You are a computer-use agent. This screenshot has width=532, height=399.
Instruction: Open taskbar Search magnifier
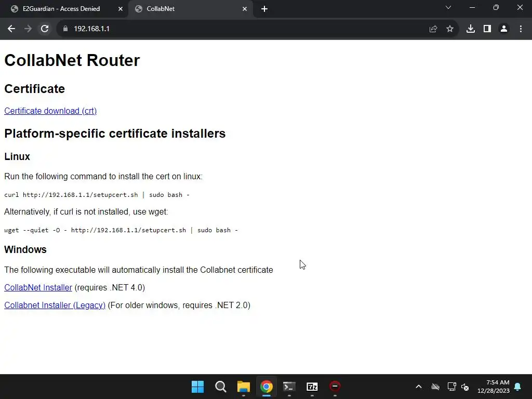[220, 387]
